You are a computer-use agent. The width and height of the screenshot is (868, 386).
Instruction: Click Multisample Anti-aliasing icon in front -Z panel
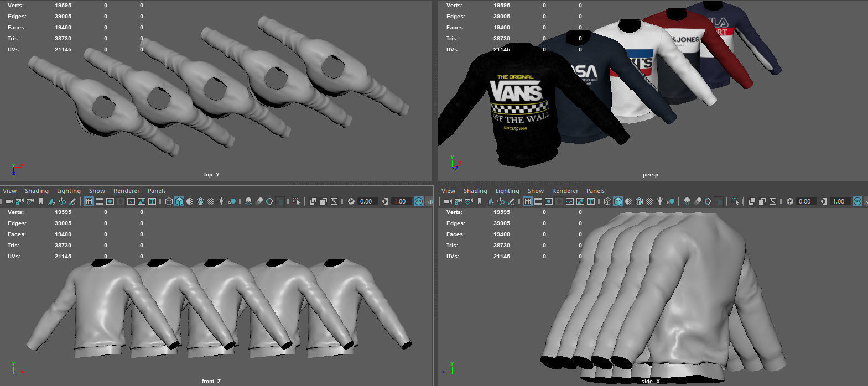tap(269, 201)
